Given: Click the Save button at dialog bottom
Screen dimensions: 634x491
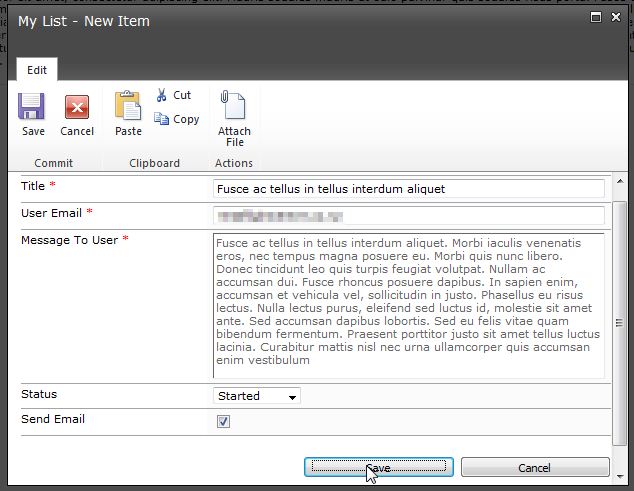Looking at the screenshot, I should [x=379, y=468].
